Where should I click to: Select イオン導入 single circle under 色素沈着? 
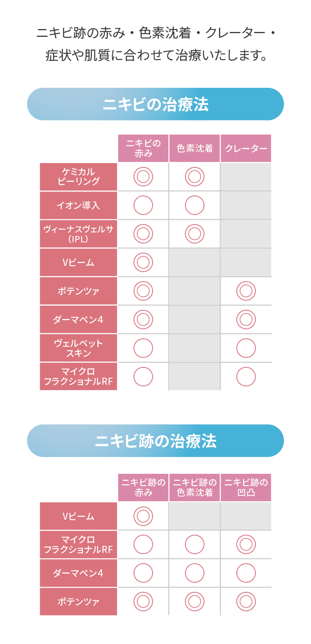tap(194, 205)
